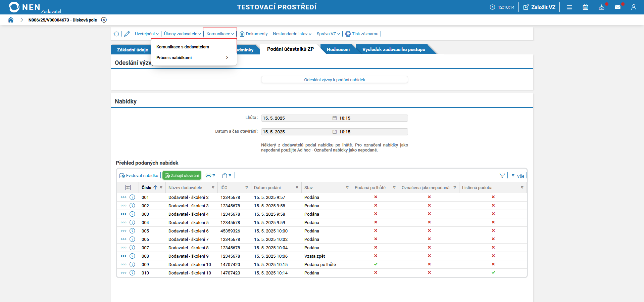
Task: Toggle the table column settings icon
Action: point(128,187)
